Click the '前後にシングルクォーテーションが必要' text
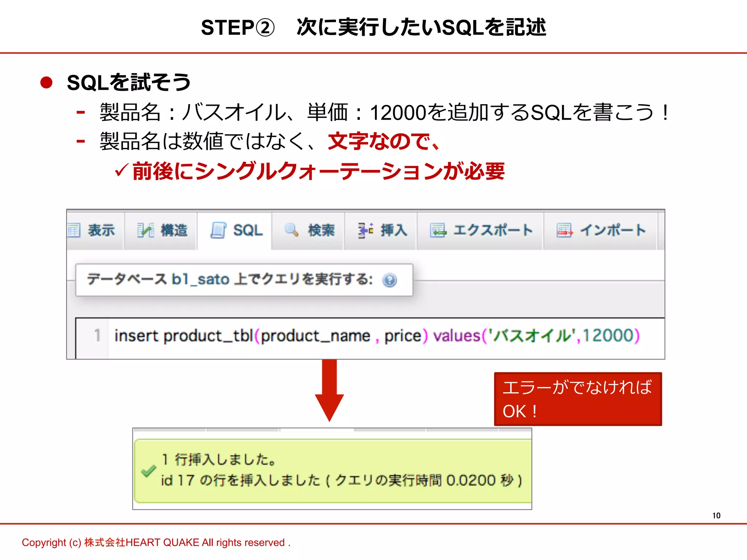 318,171
